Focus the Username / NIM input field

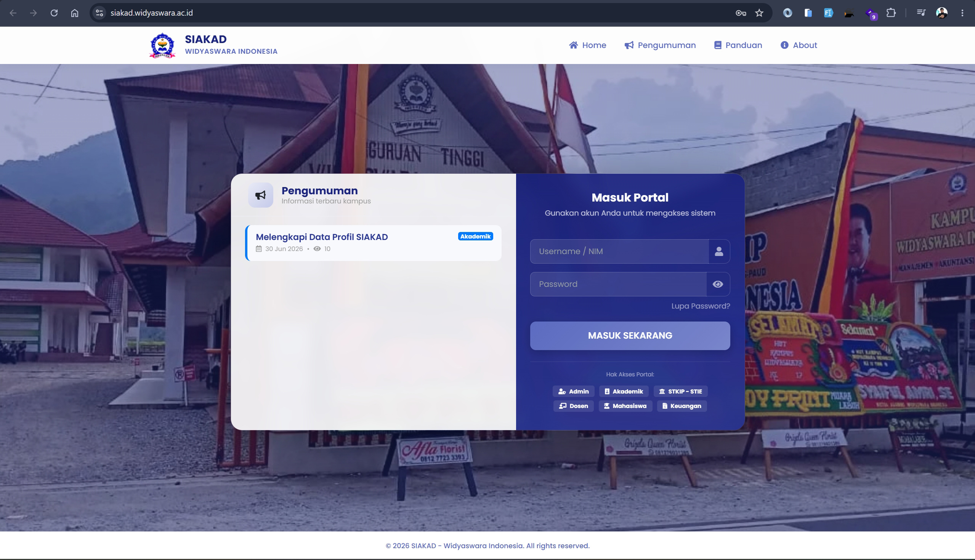click(619, 251)
